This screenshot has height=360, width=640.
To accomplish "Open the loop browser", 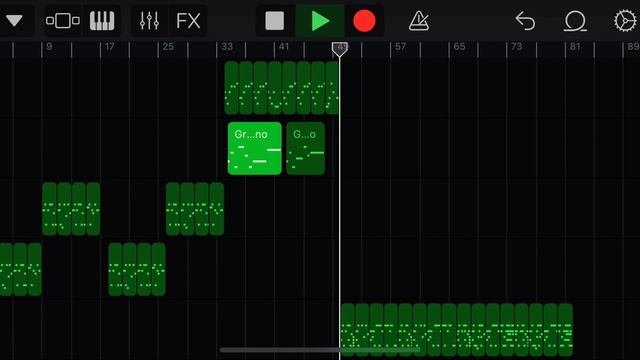I will 575,20.
